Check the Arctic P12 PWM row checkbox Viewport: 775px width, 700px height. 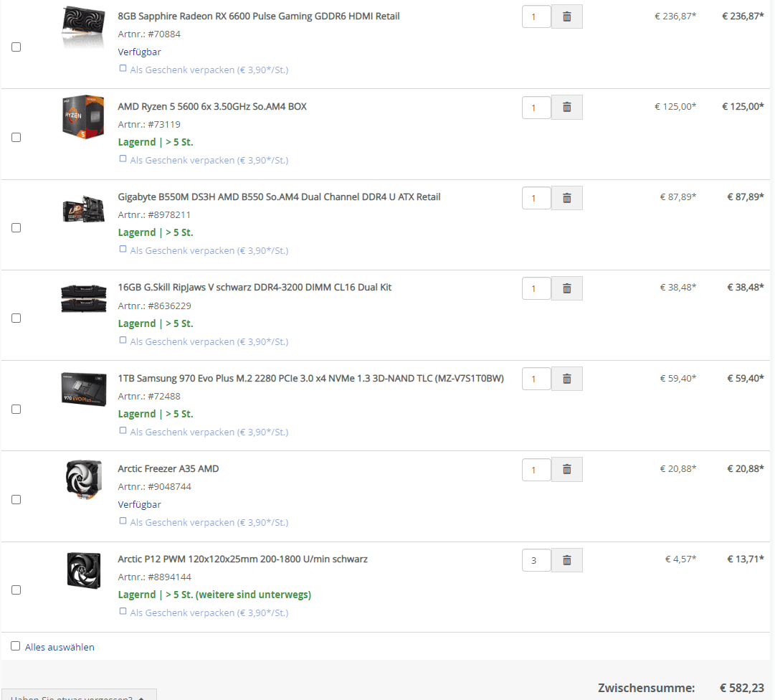pyautogui.click(x=16, y=590)
